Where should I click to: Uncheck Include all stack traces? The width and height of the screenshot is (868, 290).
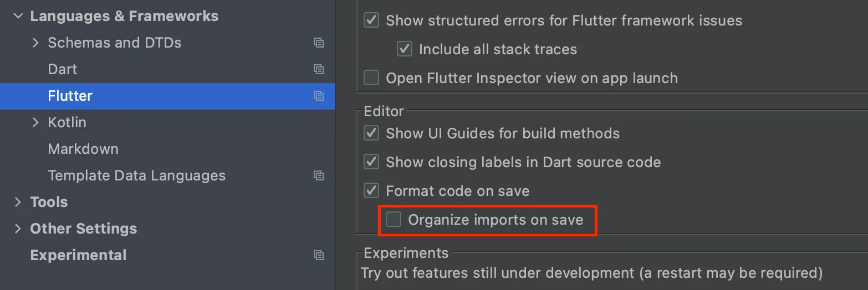(x=405, y=49)
